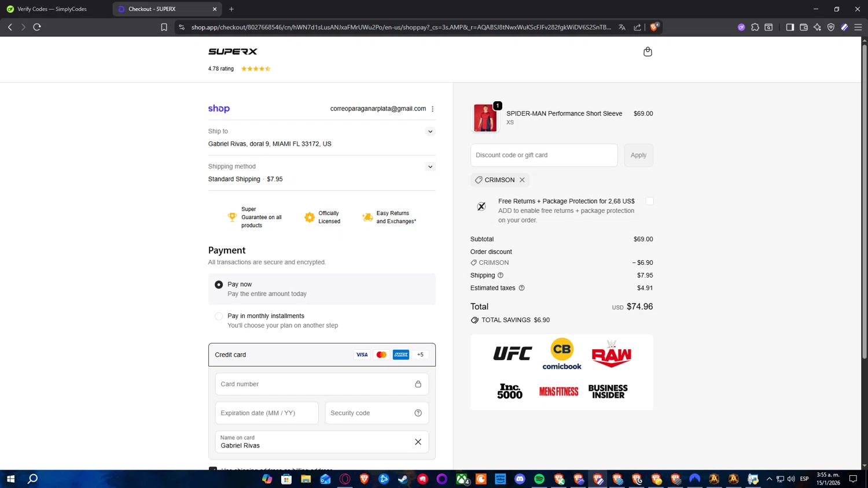Click the 4.78 rating stars
The width and height of the screenshot is (868, 488).
(255, 69)
